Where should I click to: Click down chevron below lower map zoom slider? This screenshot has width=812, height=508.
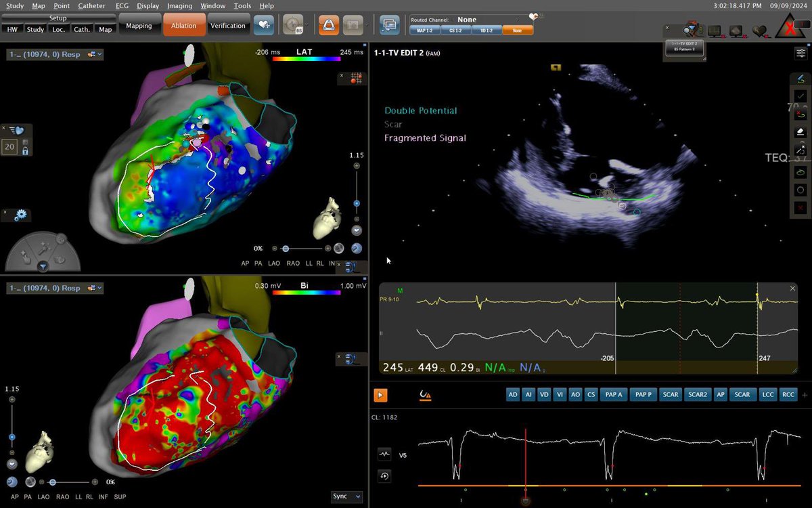coord(12,464)
